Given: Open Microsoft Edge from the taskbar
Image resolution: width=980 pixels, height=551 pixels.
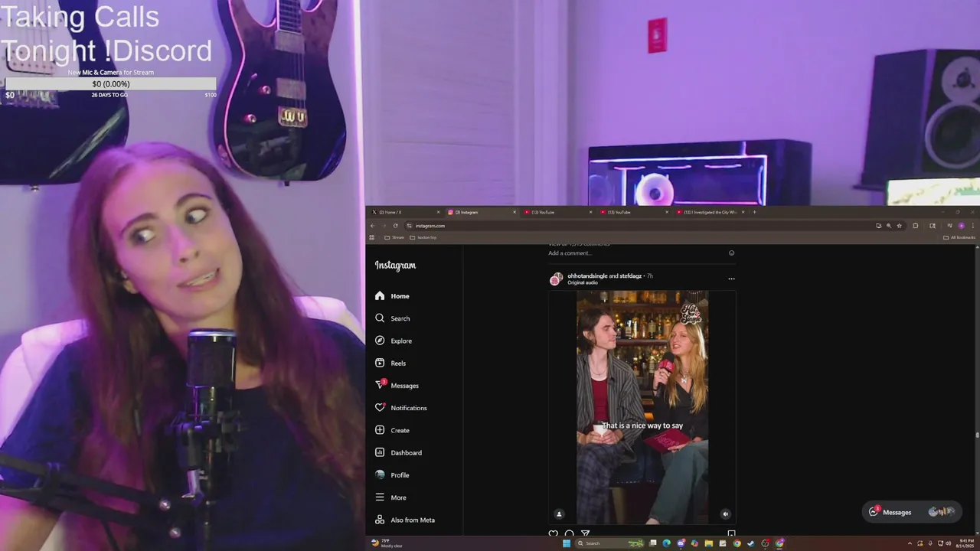Looking at the screenshot, I should tap(667, 543).
